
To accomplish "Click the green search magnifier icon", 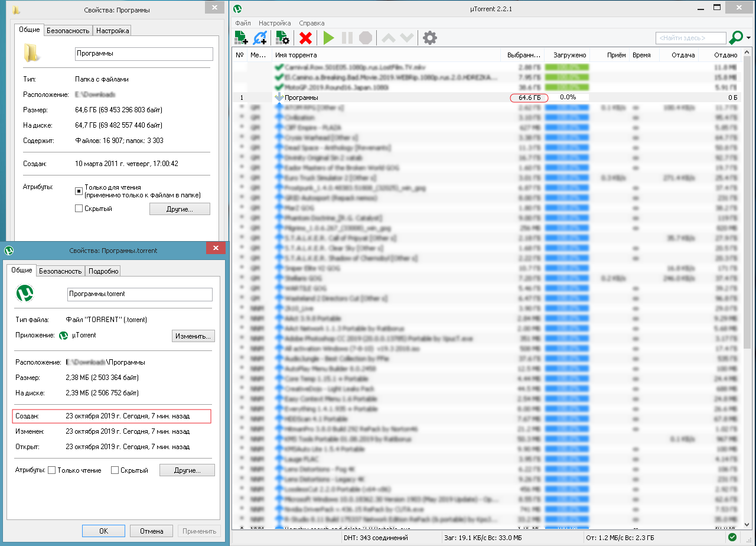I will 736,38.
